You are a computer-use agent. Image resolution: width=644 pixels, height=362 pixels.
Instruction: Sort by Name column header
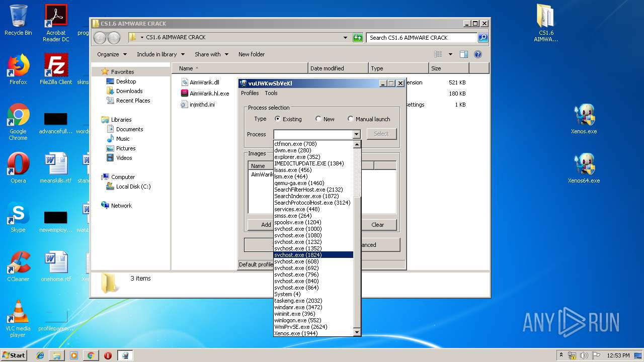[x=240, y=68]
